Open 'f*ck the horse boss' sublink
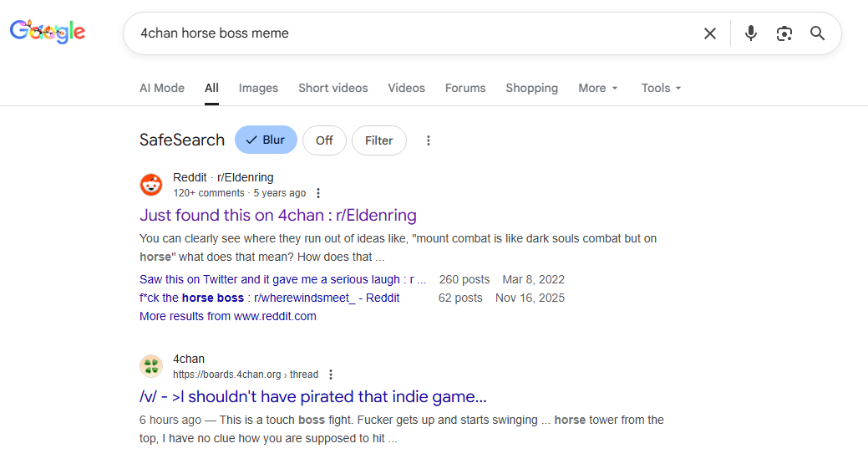This screenshot has height=464, width=868. click(270, 298)
